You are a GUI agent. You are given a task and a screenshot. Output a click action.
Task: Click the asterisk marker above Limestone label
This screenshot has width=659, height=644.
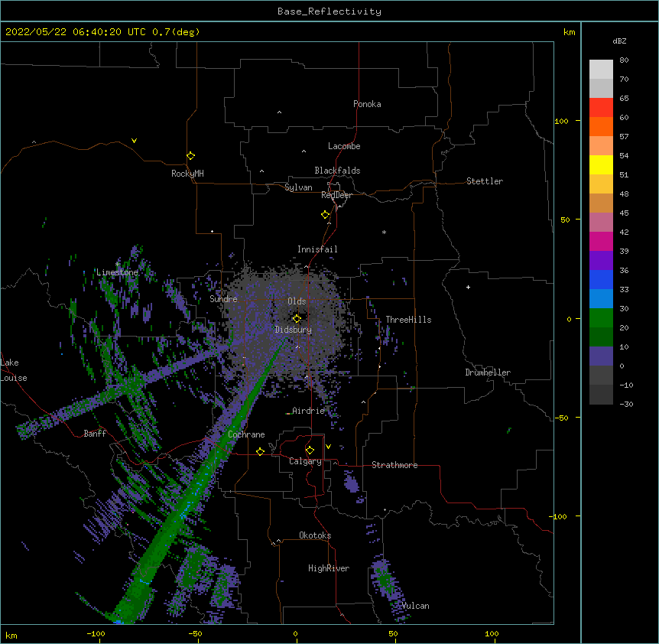tap(118, 265)
